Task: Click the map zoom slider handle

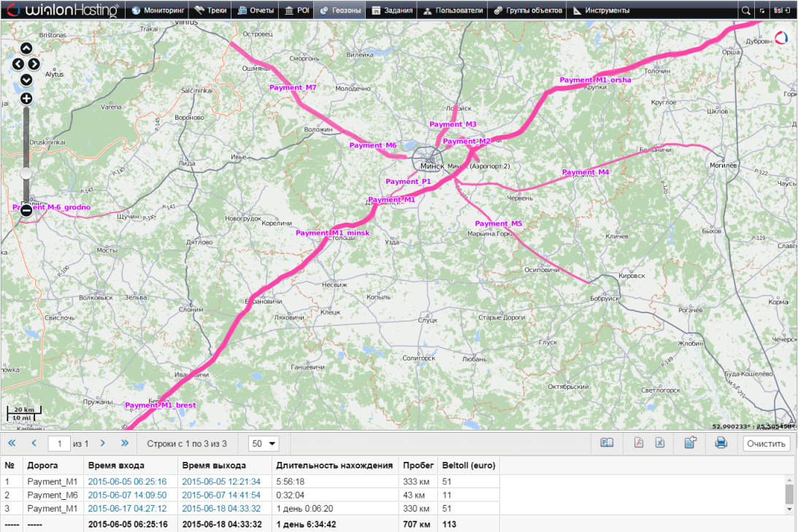Action: [x=26, y=173]
